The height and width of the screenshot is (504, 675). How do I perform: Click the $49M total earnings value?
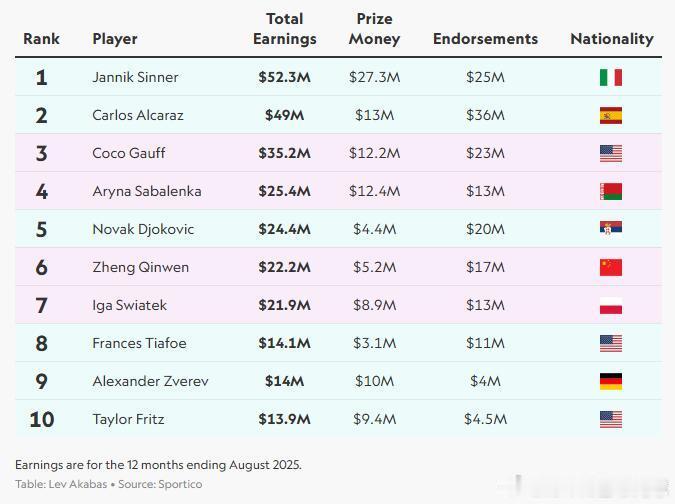285,115
